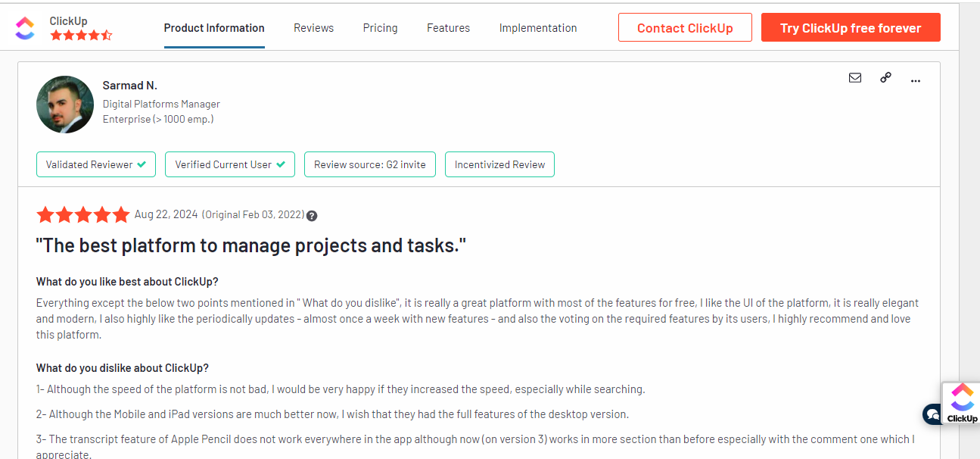Image resolution: width=980 pixels, height=459 pixels.
Task: Click Try ClickUp free forever button
Action: pyautogui.click(x=851, y=27)
